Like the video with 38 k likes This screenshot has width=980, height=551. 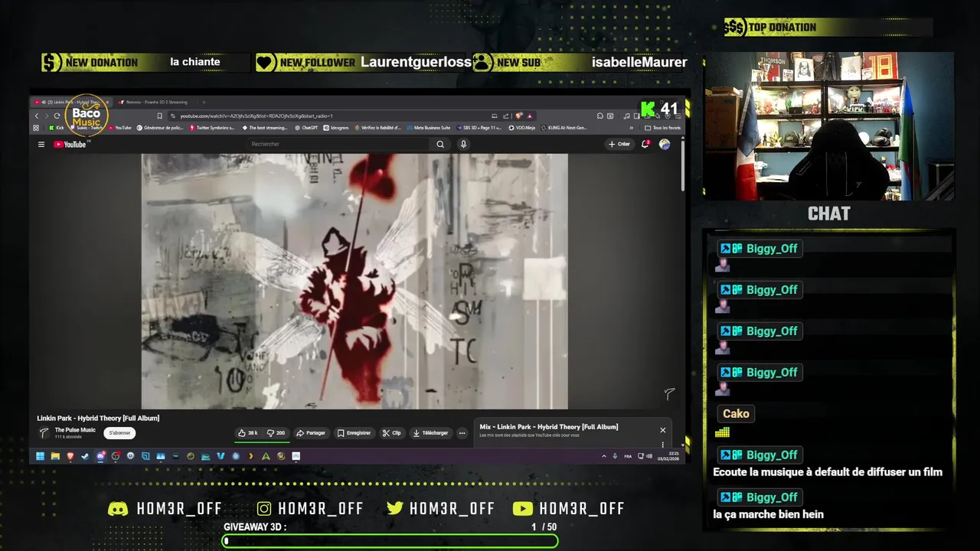[247, 433]
